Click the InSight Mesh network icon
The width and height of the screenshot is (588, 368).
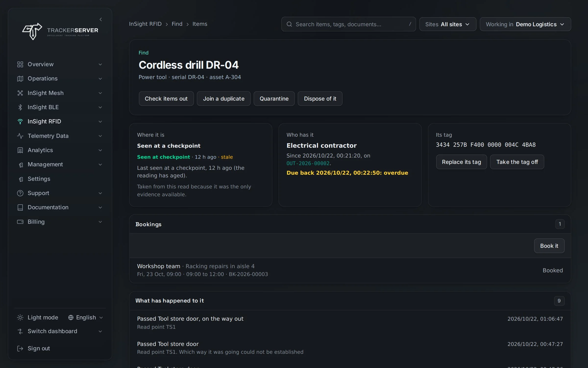pyautogui.click(x=20, y=93)
